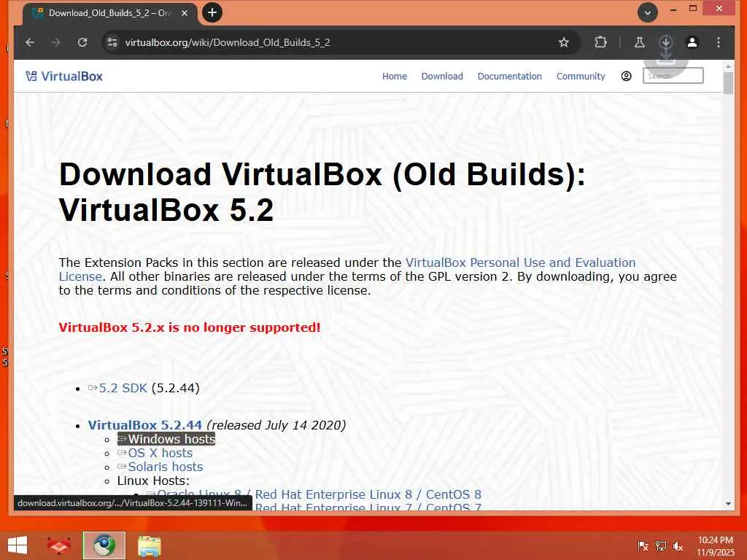Download the Windows hosts build

pyautogui.click(x=167, y=439)
